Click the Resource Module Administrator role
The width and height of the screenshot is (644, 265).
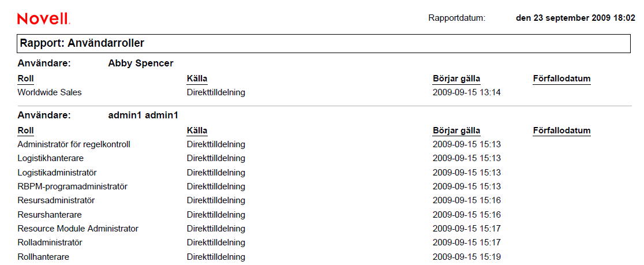78,229
